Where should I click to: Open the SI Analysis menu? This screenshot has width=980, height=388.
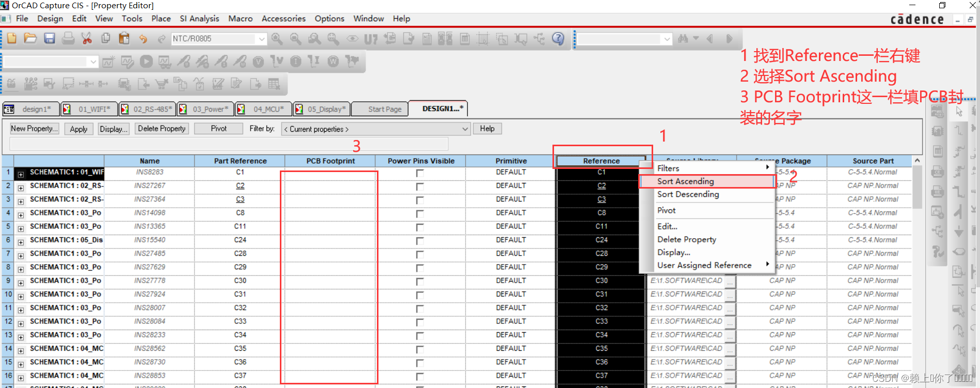[199, 19]
